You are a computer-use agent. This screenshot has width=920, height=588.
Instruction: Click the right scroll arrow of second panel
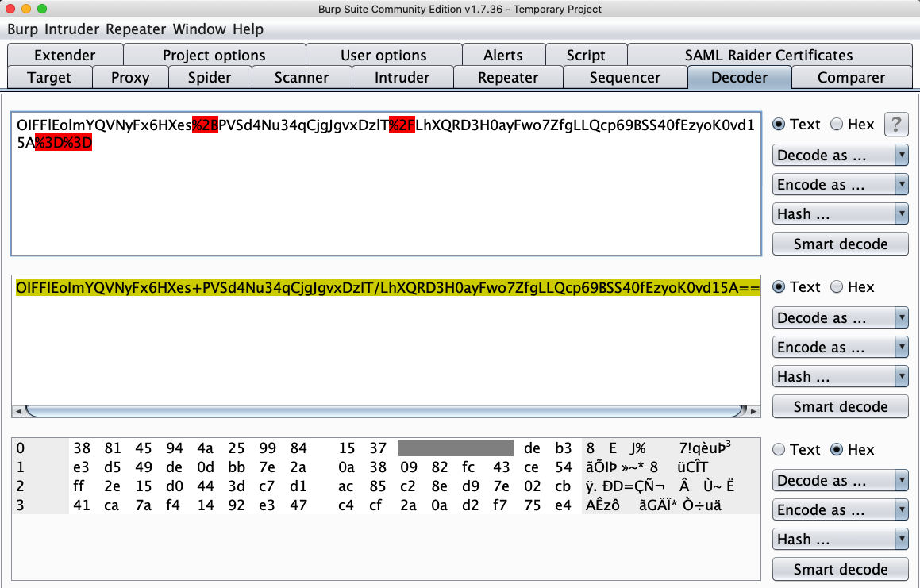click(754, 411)
